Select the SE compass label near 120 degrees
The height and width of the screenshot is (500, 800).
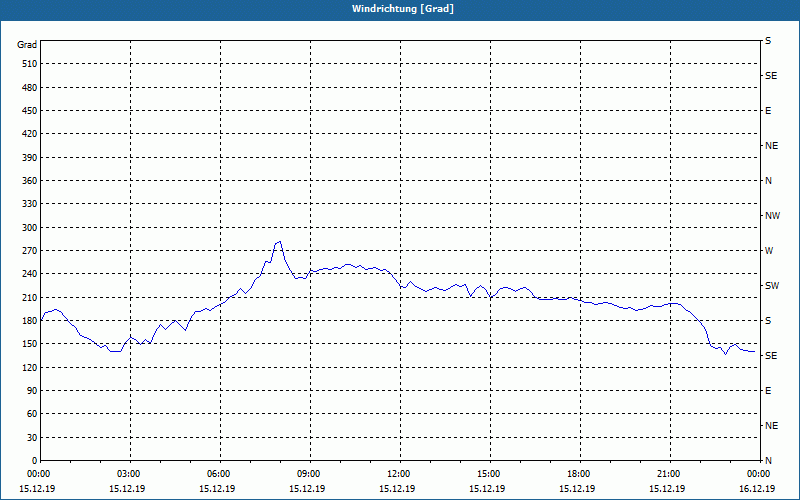771,356
